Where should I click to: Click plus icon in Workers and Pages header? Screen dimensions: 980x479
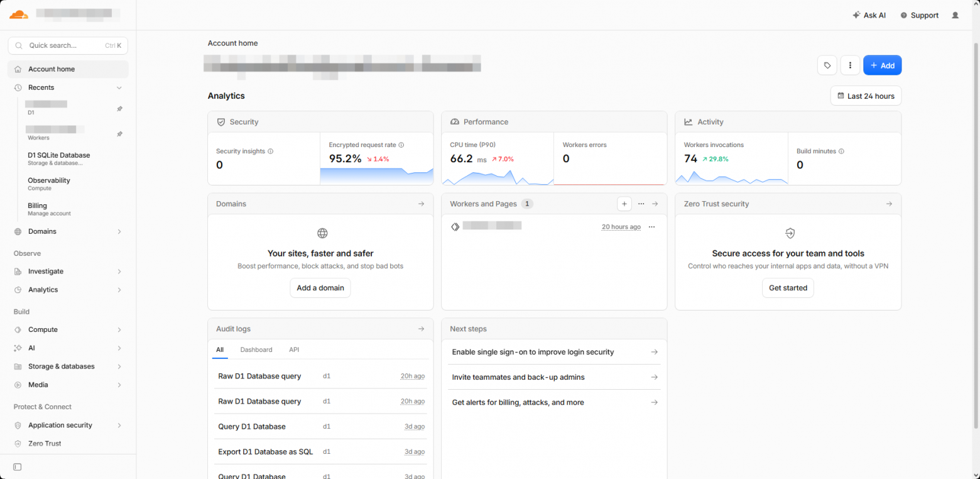click(x=624, y=204)
